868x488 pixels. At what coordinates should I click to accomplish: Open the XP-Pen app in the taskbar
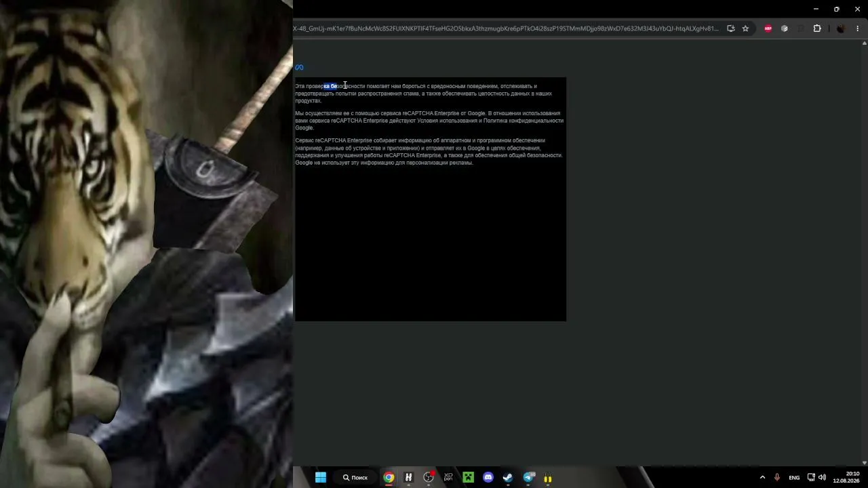point(448,477)
